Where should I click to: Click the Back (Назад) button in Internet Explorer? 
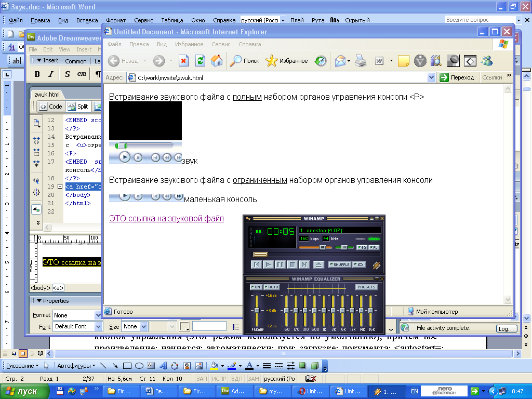(123, 61)
